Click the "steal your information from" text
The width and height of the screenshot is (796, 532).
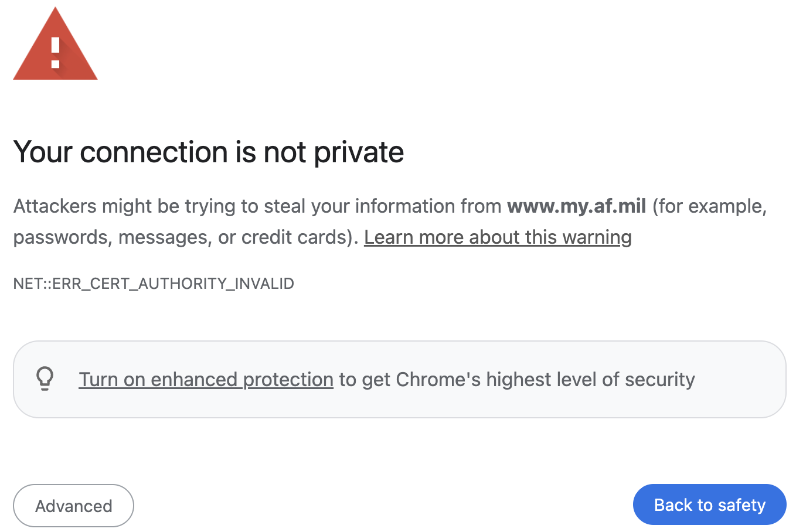coord(382,206)
